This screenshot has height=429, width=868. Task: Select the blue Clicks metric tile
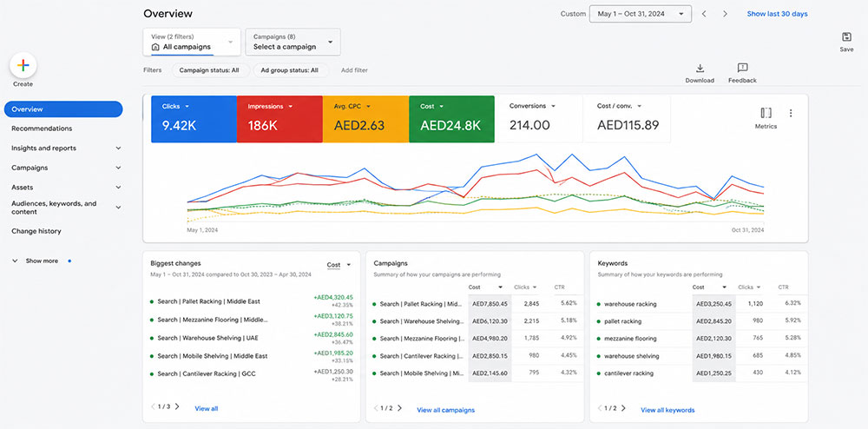pyautogui.click(x=194, y=119)
